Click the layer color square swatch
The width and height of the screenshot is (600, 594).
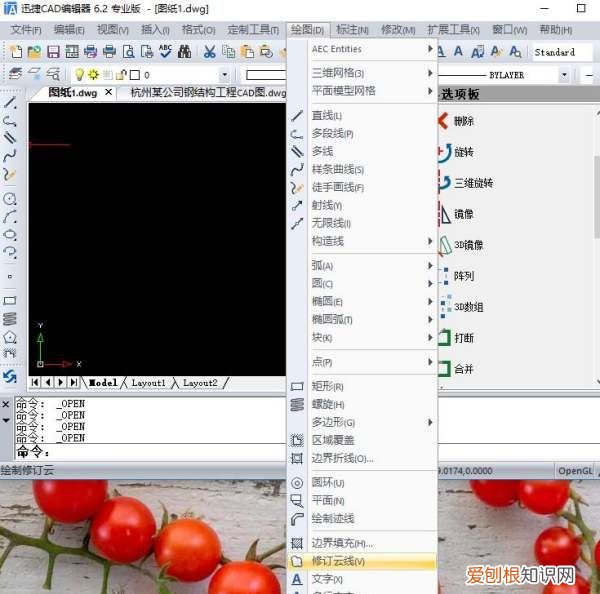click(134, 75)
